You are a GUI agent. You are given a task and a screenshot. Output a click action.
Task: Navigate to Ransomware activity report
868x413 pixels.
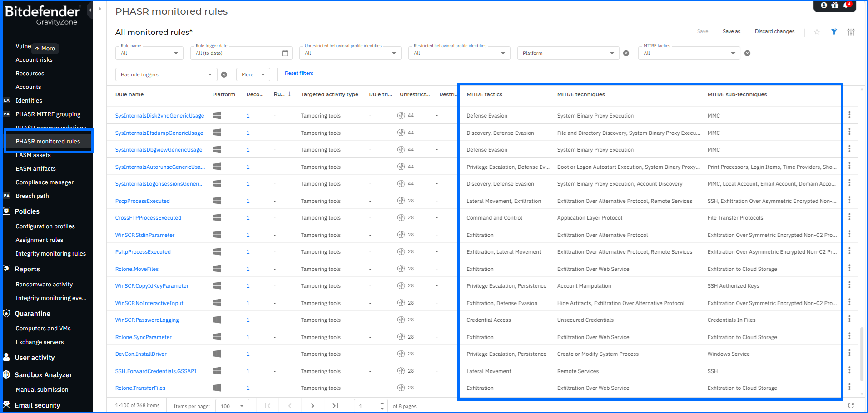pos(44,284)
